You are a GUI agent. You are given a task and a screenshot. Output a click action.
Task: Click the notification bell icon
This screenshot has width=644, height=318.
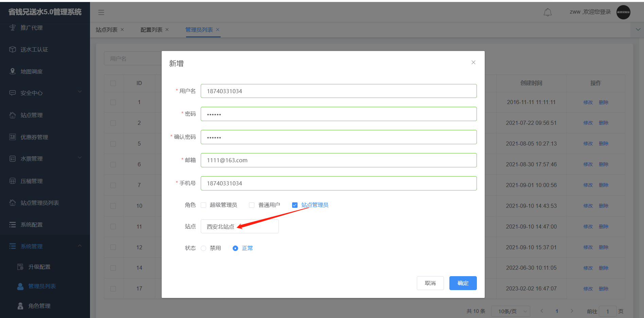point(548,13)
